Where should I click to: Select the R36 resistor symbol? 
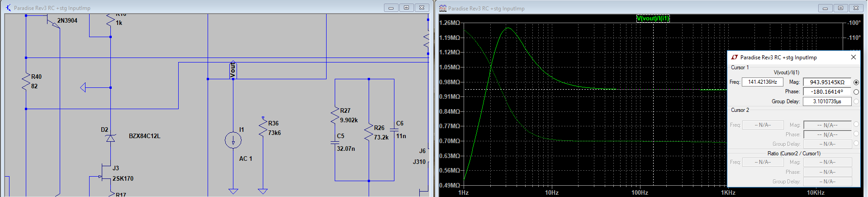coord(263,127)
